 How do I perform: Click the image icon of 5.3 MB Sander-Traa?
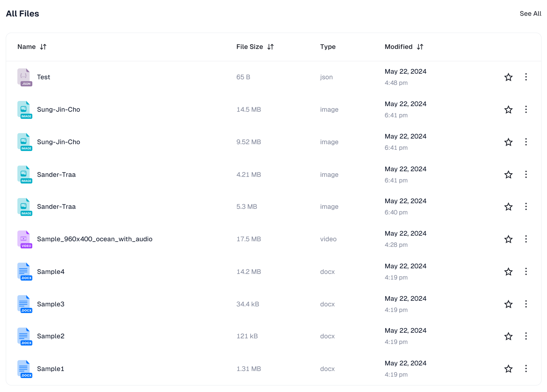25,207
